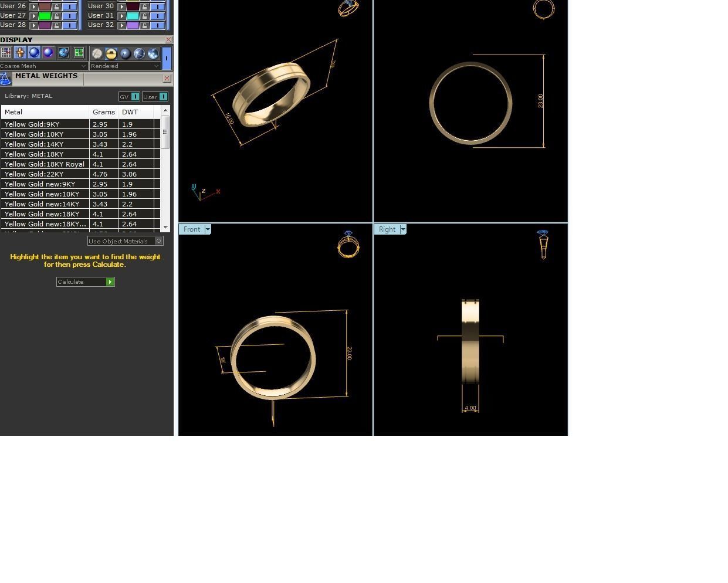Toggle the User 28 layer on/off switch
This screenshot has width=728, height=583.
pyautogui.click(x=69, y=25)
